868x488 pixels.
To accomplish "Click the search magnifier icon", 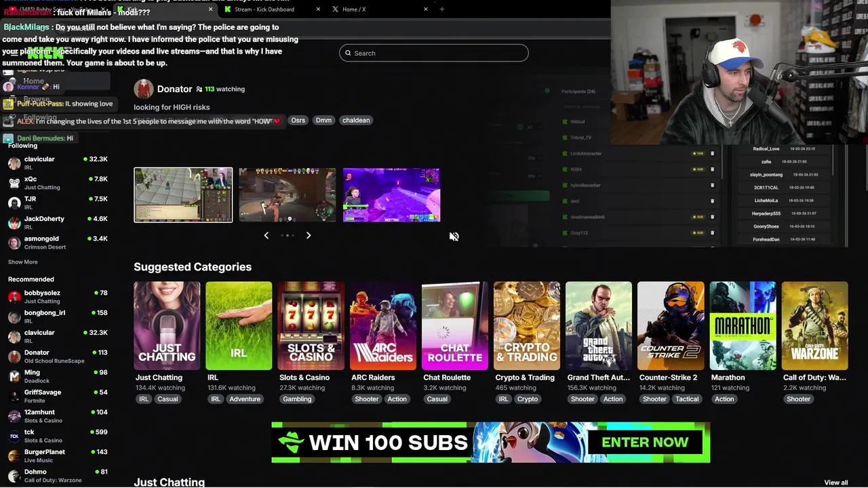I will click(348, 53).
